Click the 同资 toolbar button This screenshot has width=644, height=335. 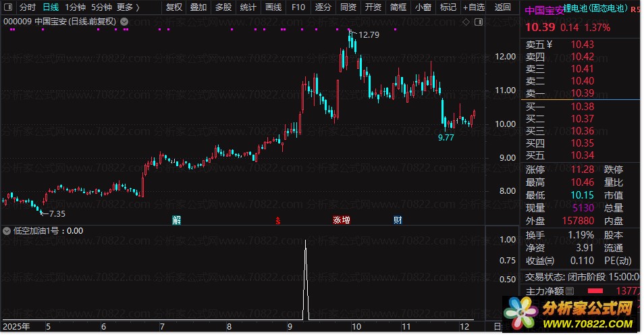(348, 7)
